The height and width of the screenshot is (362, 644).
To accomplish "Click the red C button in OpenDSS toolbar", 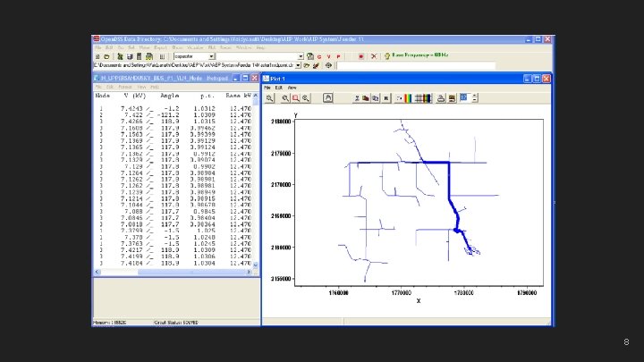I will [319, 56].
